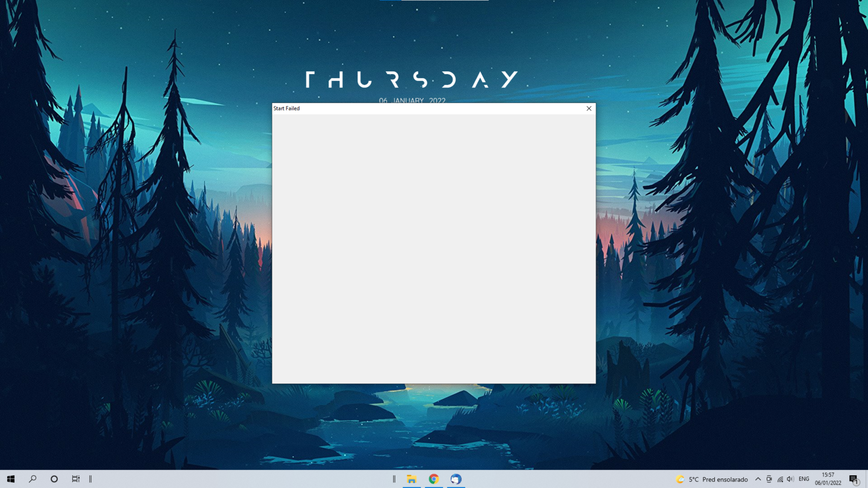Click the Meet Now tray icon
Viewport: 868px width, 488px height.
[x=769, y=479]
